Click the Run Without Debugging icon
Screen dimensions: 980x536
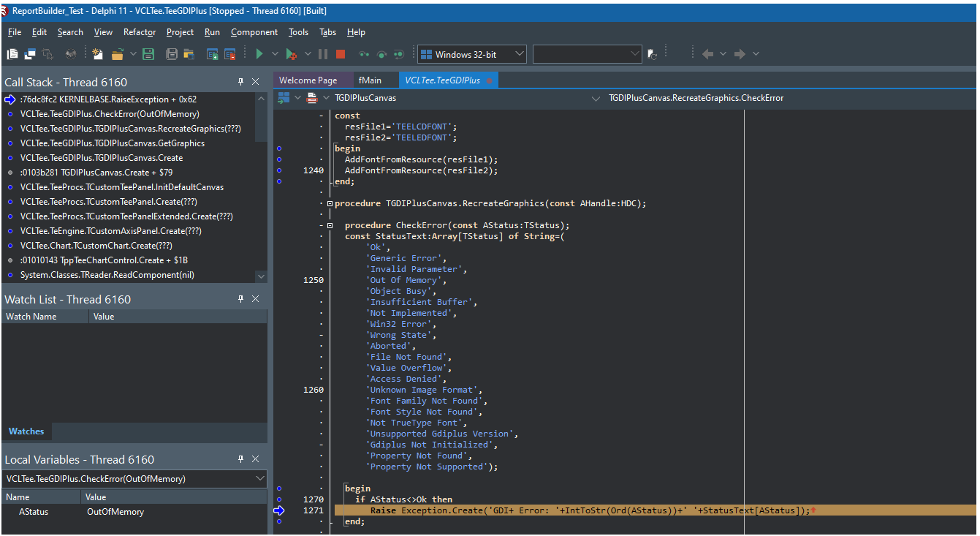point(291,54)
